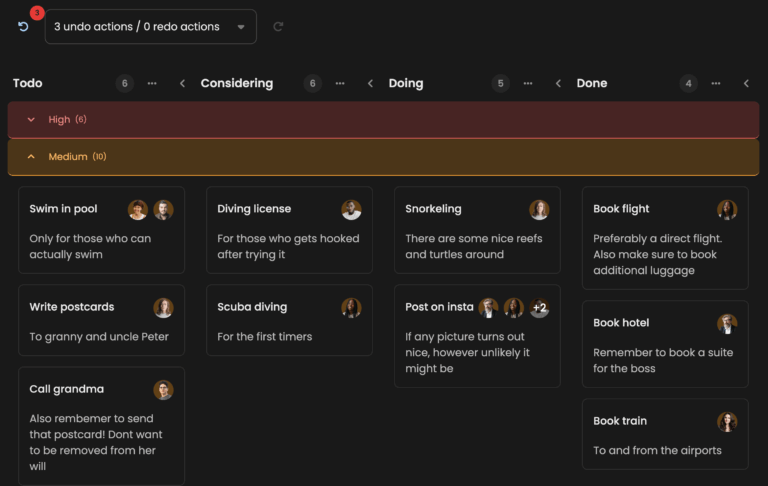Click 'For the first timers' description
Viewport: 768px width, 486px height.
click(264, 337)
